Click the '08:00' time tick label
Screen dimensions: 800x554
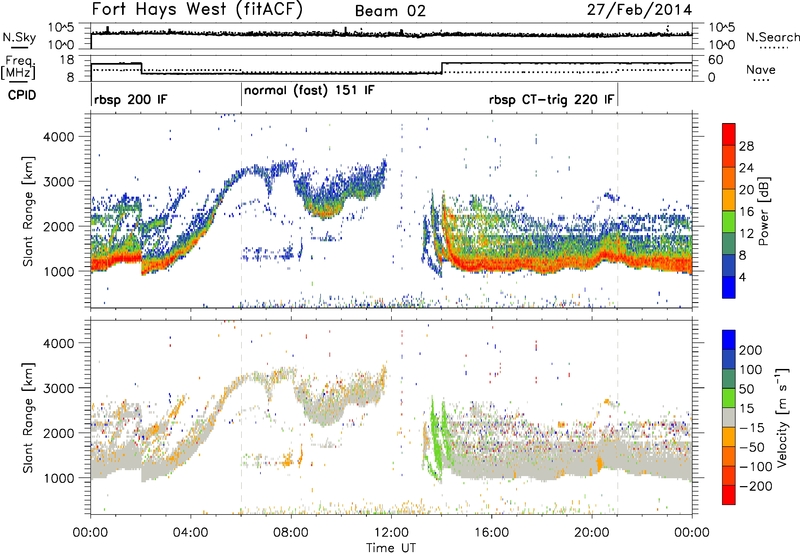pyautogui.click(x=291, y=533)
